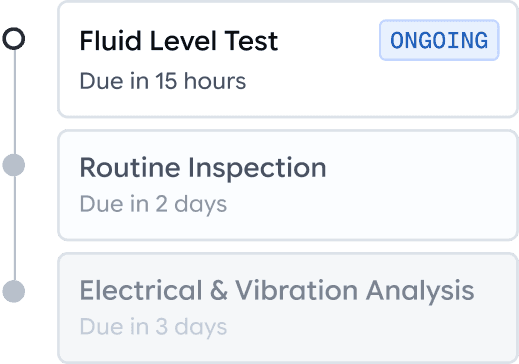Click the hollow circle marker beside Fluid Level Test

(14, 39)
